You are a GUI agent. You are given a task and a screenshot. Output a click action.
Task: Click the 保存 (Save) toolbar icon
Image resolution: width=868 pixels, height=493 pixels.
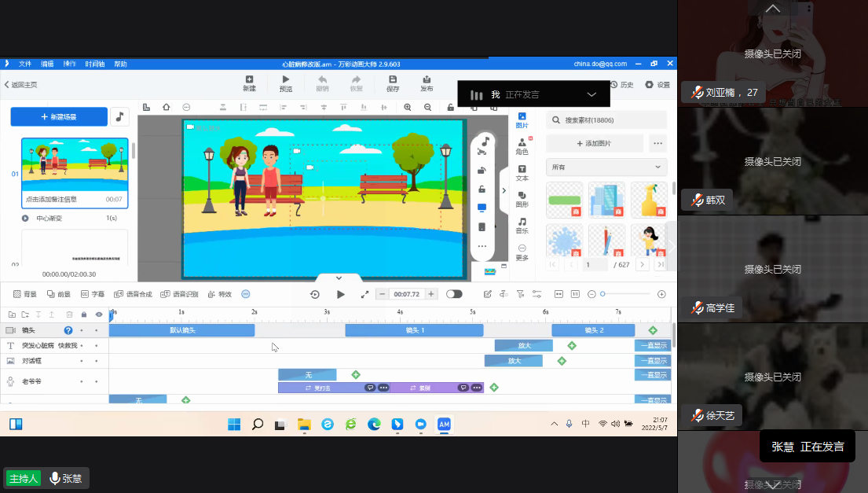pos(393,83)
